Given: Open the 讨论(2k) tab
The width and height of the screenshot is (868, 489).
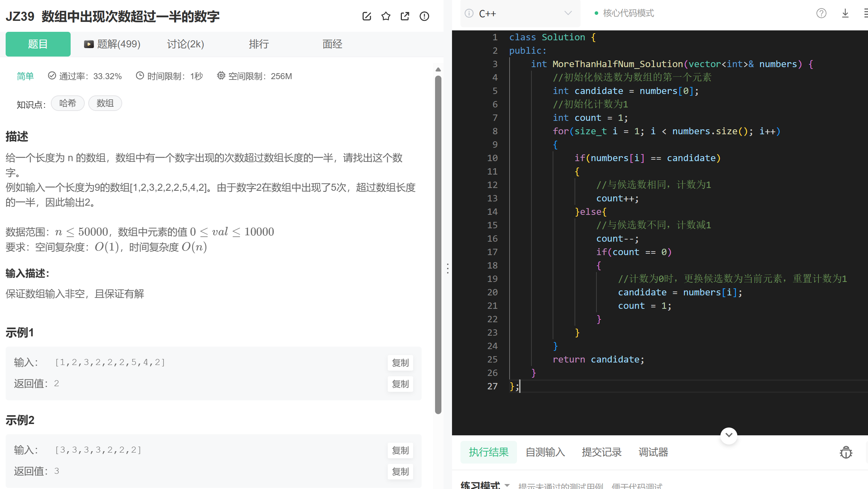Looking at the screenshot, I should point(185,44).
